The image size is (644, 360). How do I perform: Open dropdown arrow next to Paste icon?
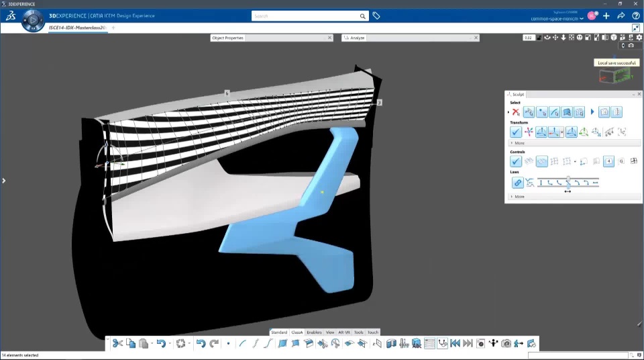click(x=152, y=343)
